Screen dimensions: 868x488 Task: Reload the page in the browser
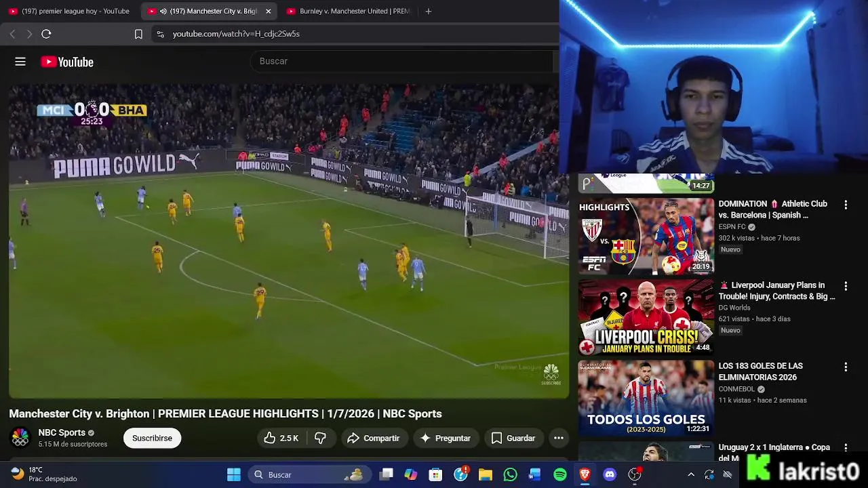(x=46, y=34)
